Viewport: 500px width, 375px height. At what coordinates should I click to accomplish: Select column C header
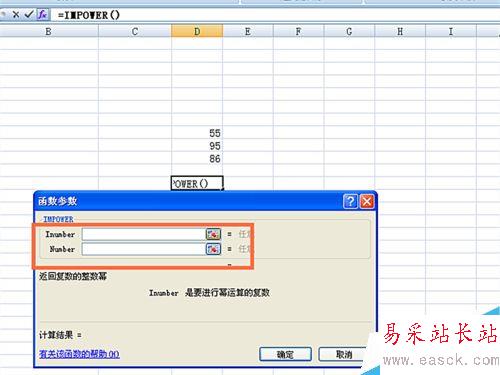click(135, 32)
